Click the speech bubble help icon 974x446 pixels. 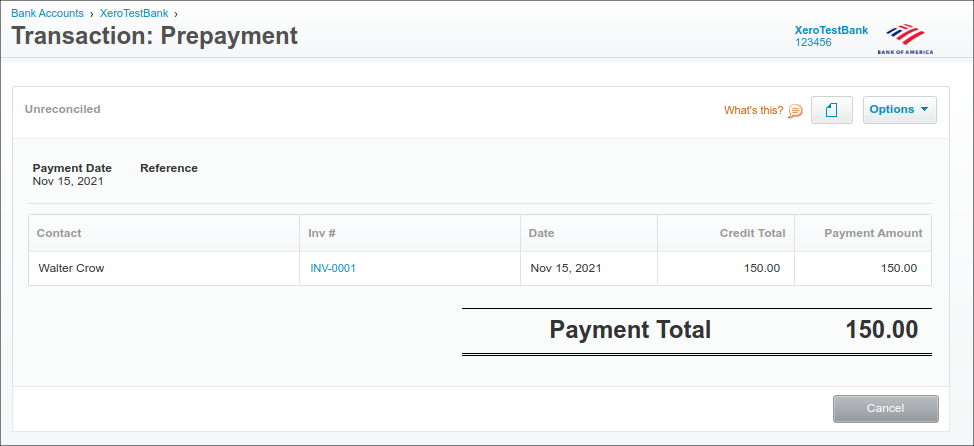click(795, 111)
